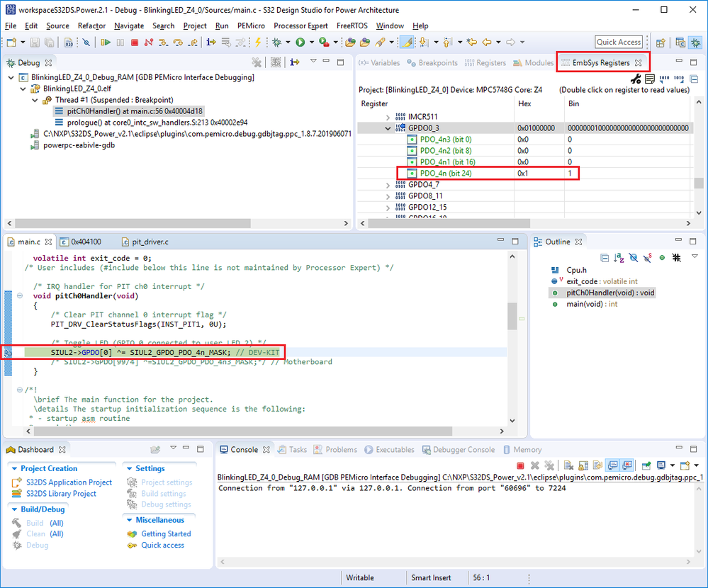
Task: Click the Step Into icon
Action: [163, 43]
